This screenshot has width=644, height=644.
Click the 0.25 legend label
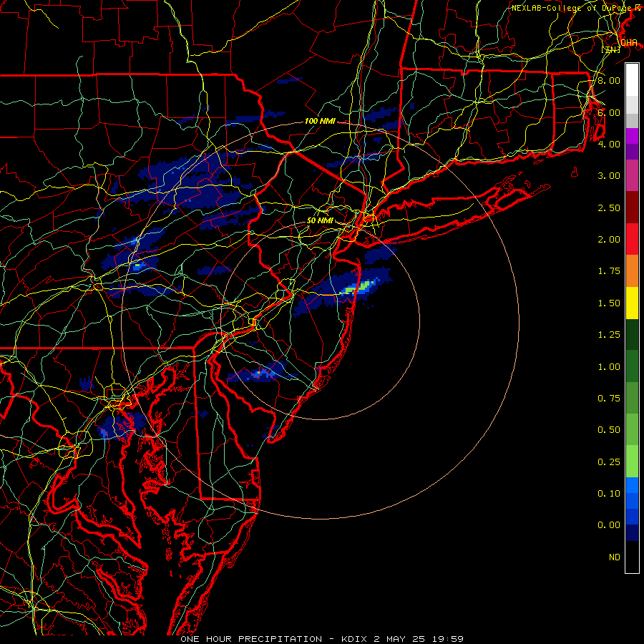[609, 462]
